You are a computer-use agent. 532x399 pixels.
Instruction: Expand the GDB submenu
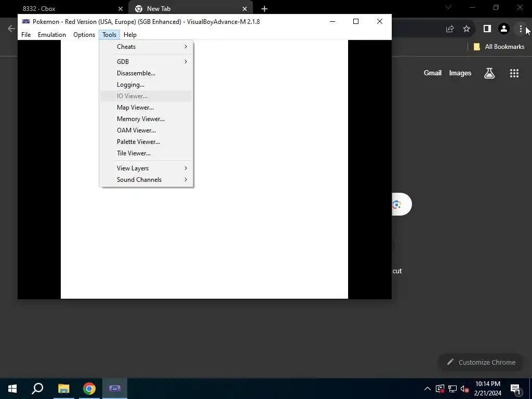pos(146,61)
